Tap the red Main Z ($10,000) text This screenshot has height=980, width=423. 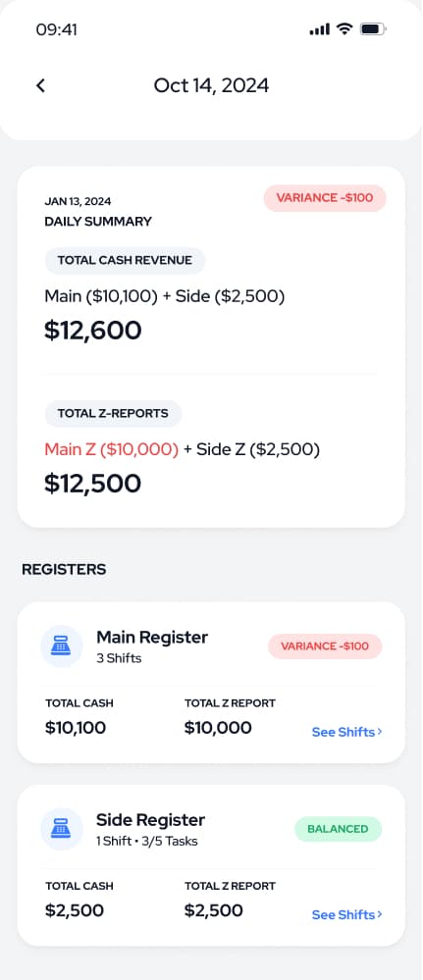pos(111,449)
